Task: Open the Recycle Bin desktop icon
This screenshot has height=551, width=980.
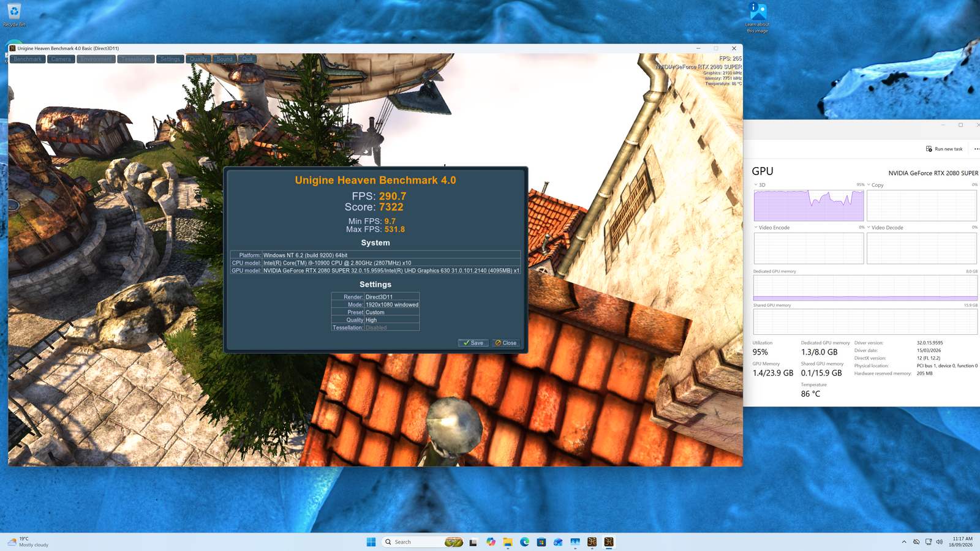Action: point(14,15)
